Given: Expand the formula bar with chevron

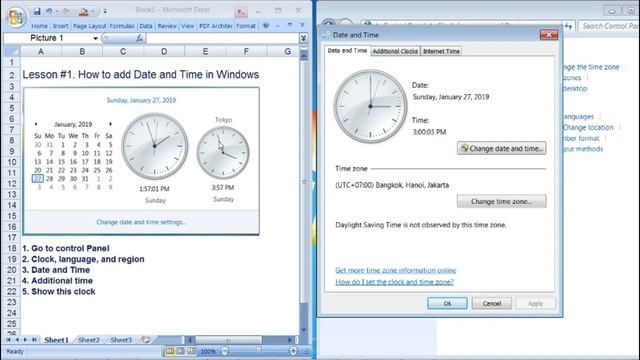Looking at the screenshot, I should click(303, 38).
